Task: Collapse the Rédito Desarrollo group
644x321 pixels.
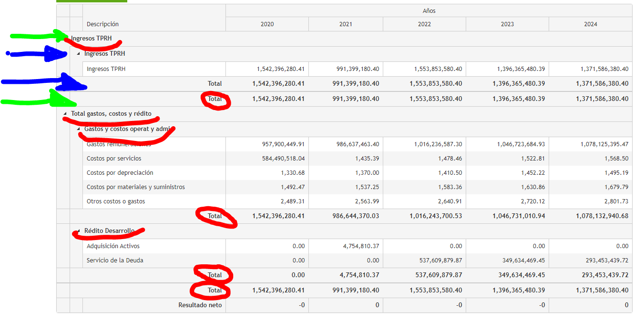Action: (x=79, y=231)
